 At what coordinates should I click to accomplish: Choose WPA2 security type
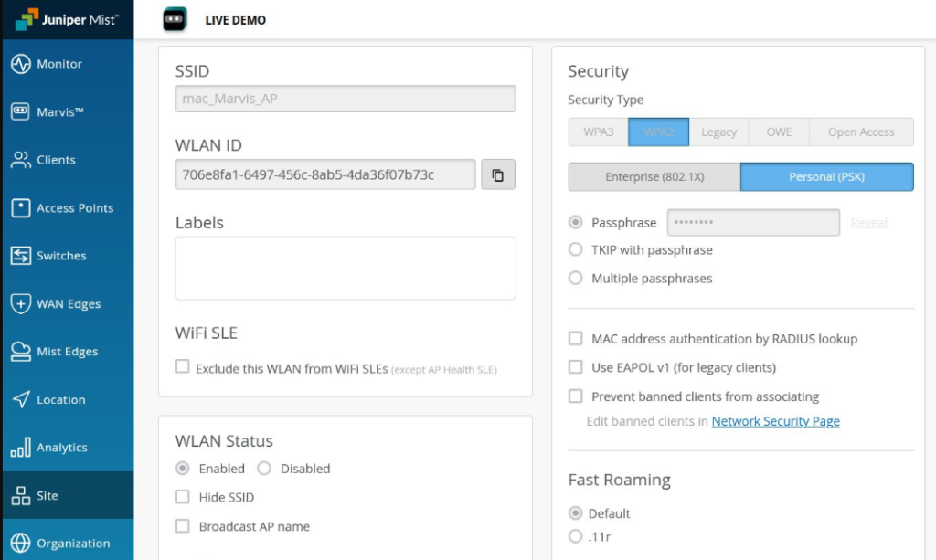coord(658,132)
